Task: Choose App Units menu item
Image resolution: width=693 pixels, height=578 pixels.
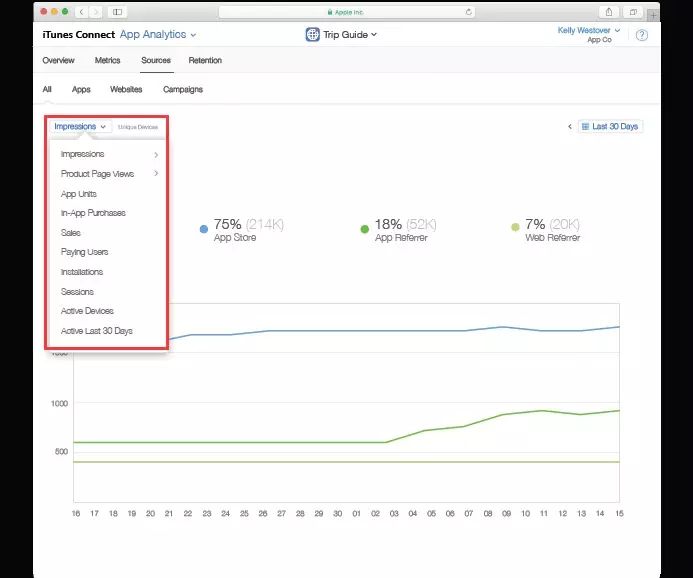Action: point(79,194)
